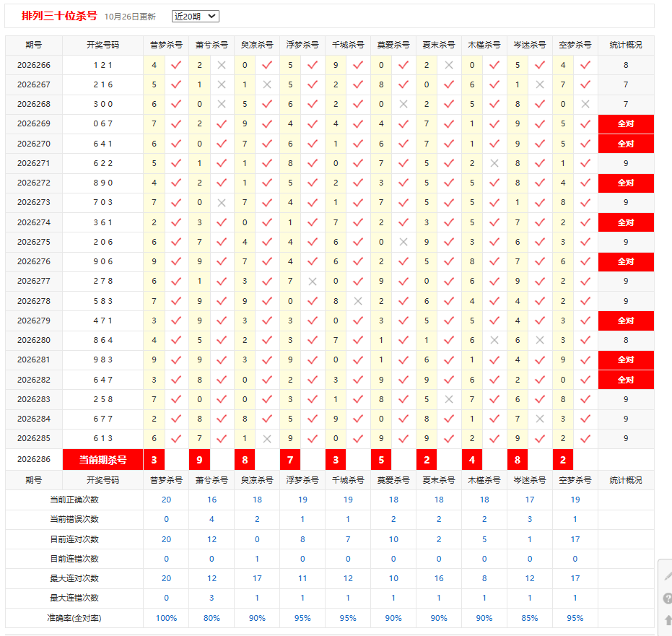Click the 准确率(全对率) row label
Viewport: 672px width, 636px height.
[74, 618]
